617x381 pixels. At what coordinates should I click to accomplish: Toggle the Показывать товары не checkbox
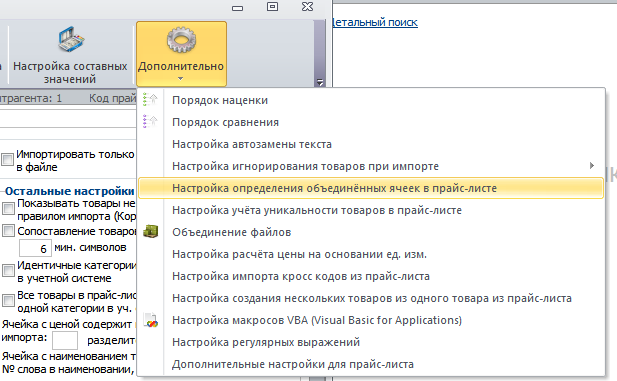(8, 208)
